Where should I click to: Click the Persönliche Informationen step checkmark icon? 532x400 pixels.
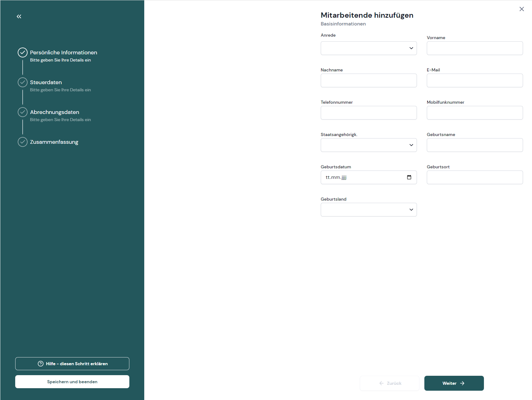(x=23, y=52)
